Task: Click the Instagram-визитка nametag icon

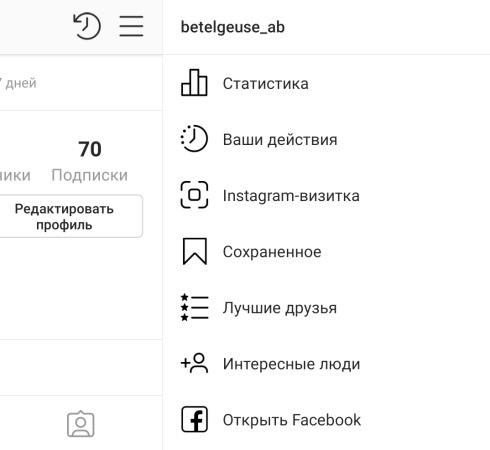Action: tap(194, 195)
